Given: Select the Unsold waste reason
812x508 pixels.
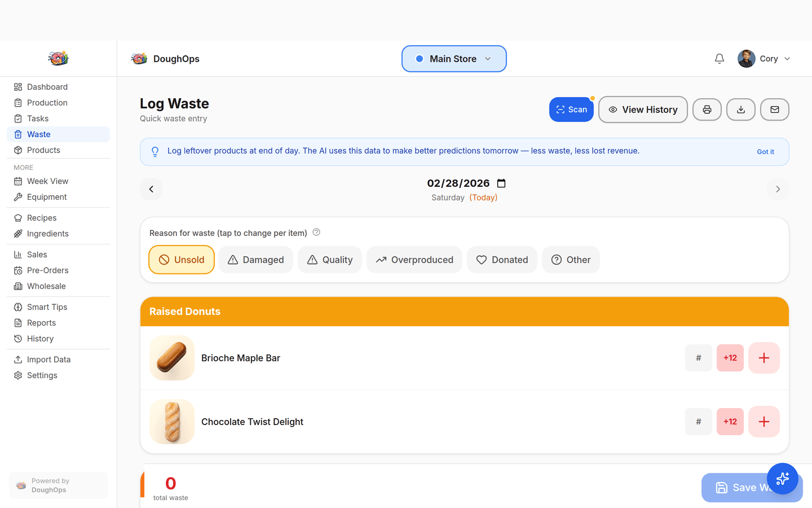Looking at the screenshot, I should point(182,260).
